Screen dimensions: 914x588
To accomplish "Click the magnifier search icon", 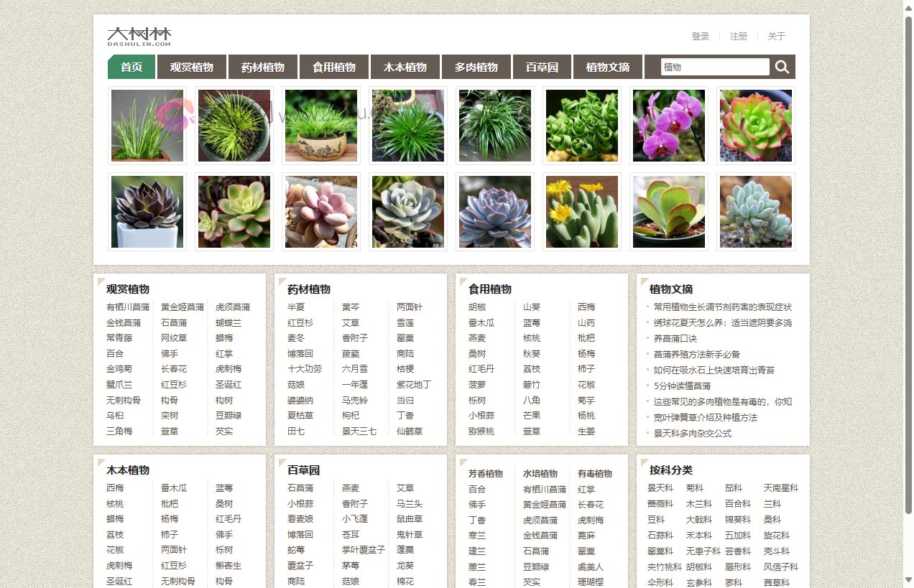I will 782,67.
